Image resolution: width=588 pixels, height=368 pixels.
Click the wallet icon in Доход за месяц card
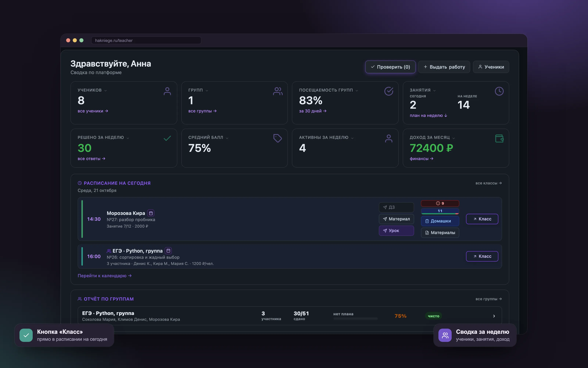[x=499, y=139]
